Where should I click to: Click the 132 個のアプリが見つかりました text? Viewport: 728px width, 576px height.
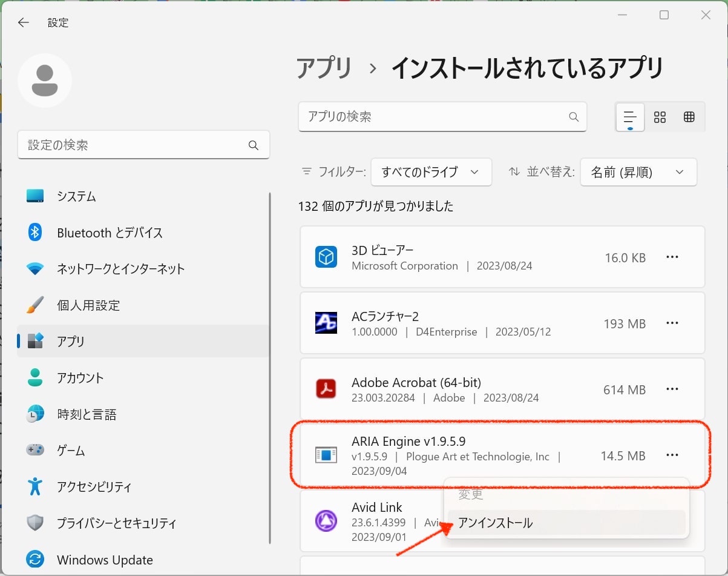(x=376, y=207)
